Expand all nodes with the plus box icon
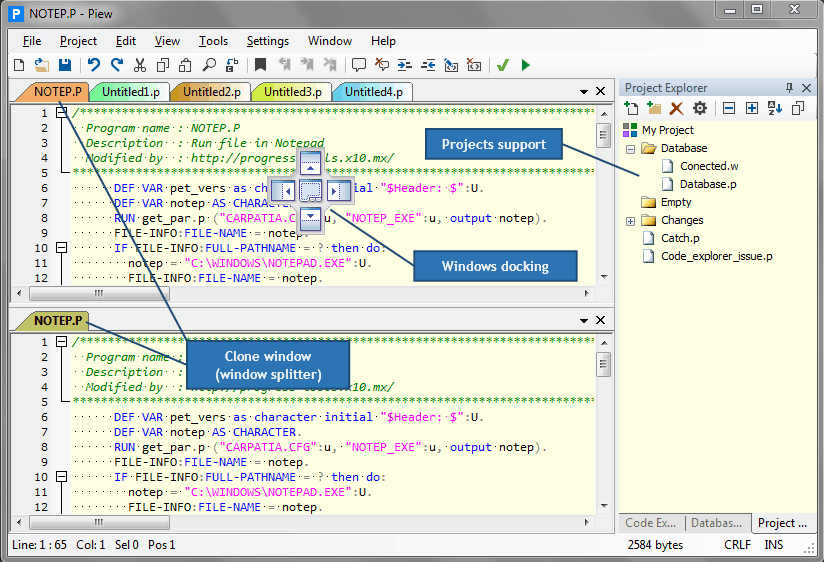This screenshot has width=824, height=562. click(752, 108)
